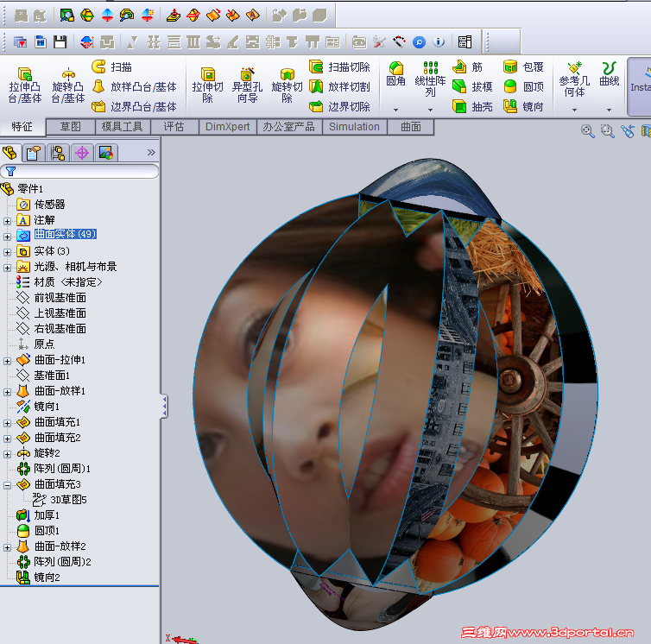Click the Zoom to Area icon
Screen dimensions: 651x644
608,131
